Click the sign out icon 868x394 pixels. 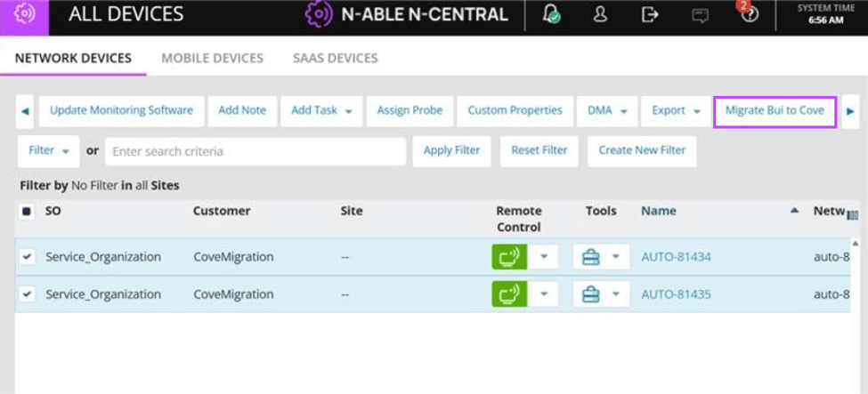point(649,15)
